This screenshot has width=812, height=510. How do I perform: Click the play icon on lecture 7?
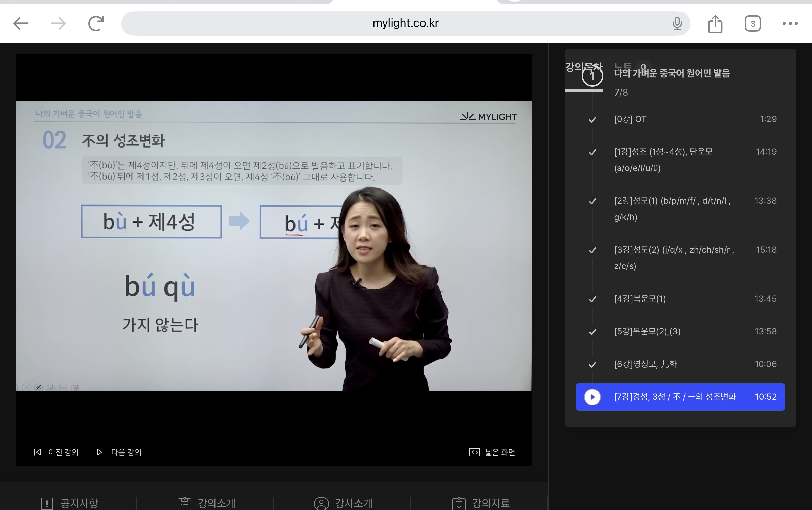[592, 397]
